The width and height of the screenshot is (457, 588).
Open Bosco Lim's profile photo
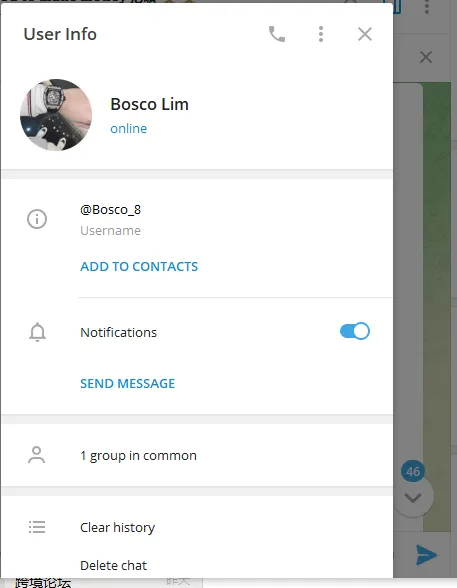tap(56, 115)
